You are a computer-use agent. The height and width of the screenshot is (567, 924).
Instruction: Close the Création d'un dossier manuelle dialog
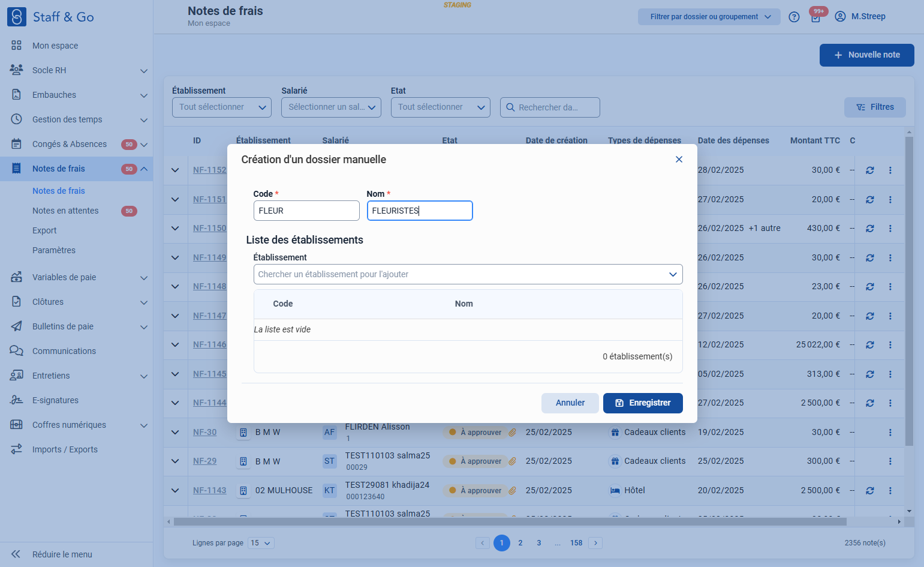point(679,159)
